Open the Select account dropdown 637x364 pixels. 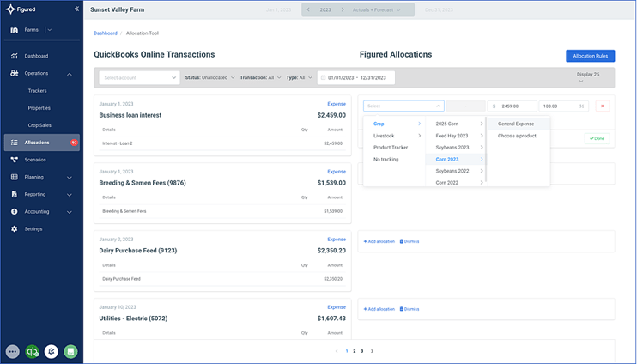pos(139,77)
